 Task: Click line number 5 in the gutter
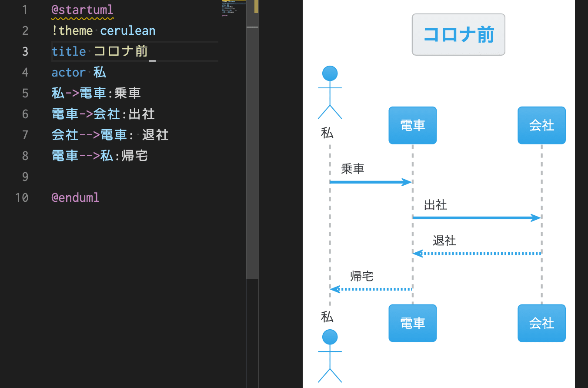(25, 93)
